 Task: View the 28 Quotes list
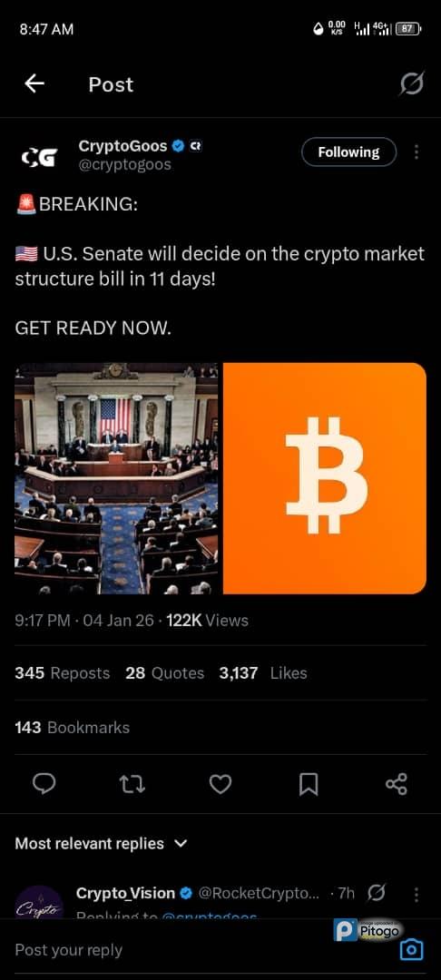[x=164, y=673]
